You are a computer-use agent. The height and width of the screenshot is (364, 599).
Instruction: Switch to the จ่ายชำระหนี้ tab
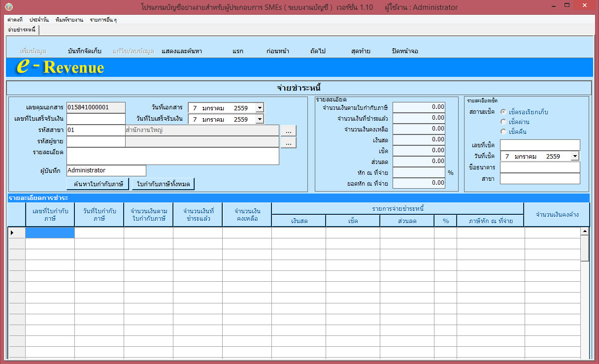coord(22,30)
